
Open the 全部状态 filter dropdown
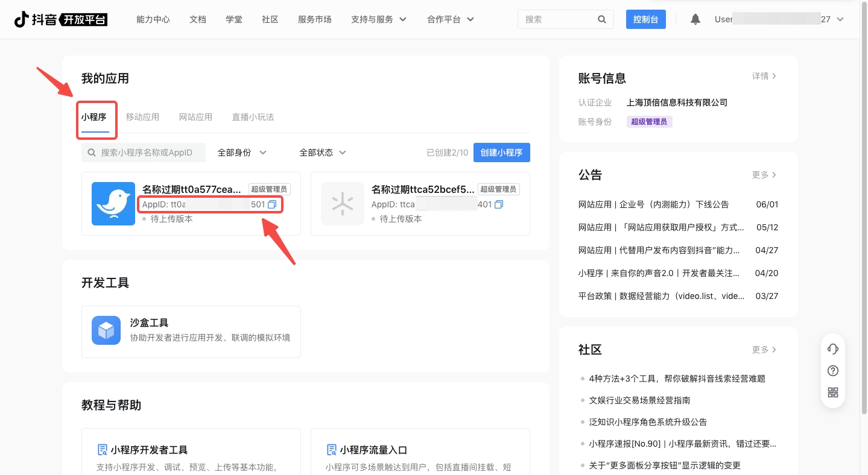[x=323, y=153]
